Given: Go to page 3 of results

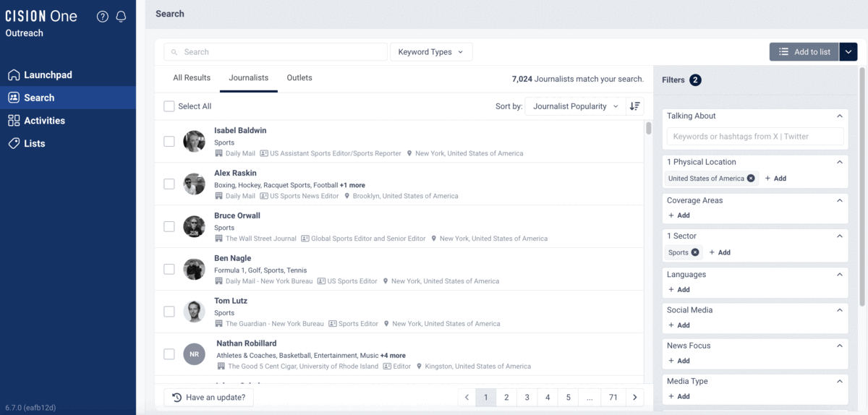Looking at the screenshot, I should (x=527, y=397).
